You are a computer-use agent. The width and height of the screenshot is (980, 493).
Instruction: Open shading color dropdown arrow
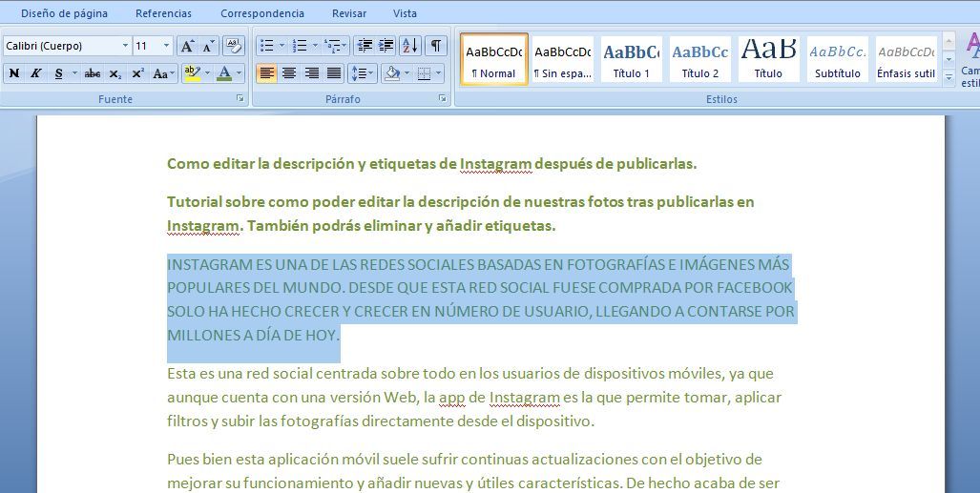407,73
